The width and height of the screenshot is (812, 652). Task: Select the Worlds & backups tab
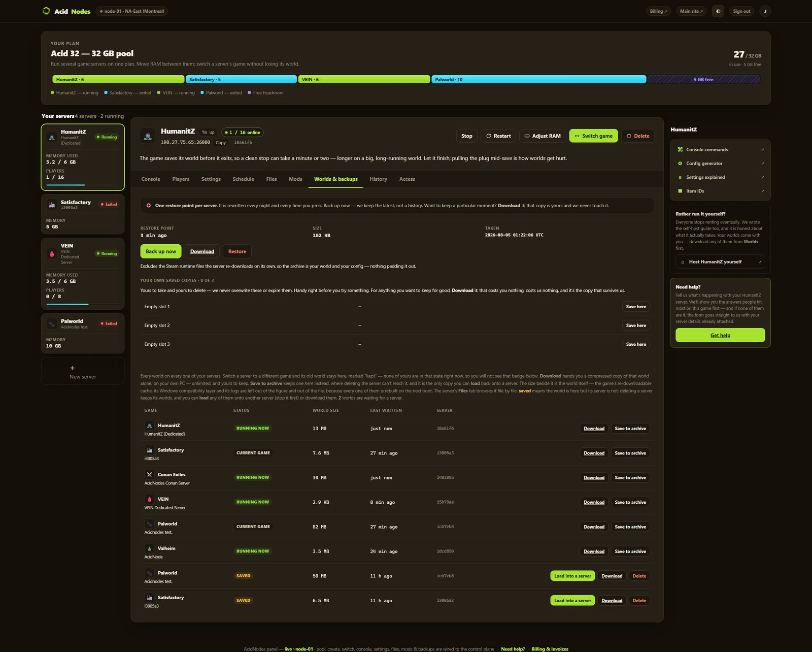click(x=335, y=179)
